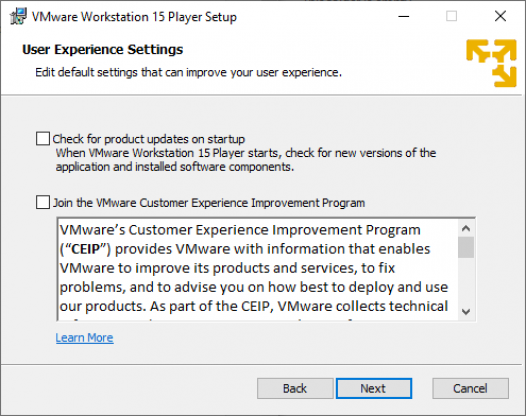The width and height of the screenshot is (526, 416).
Task: Click the grayed-out maximize button
Action: tap(451, 16)
